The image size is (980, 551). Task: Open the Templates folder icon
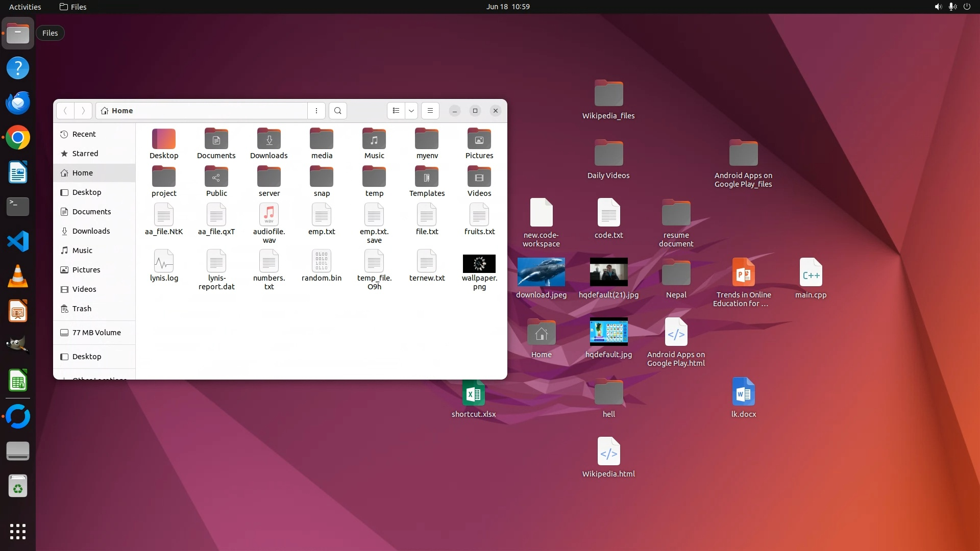[x=427, y=177]
